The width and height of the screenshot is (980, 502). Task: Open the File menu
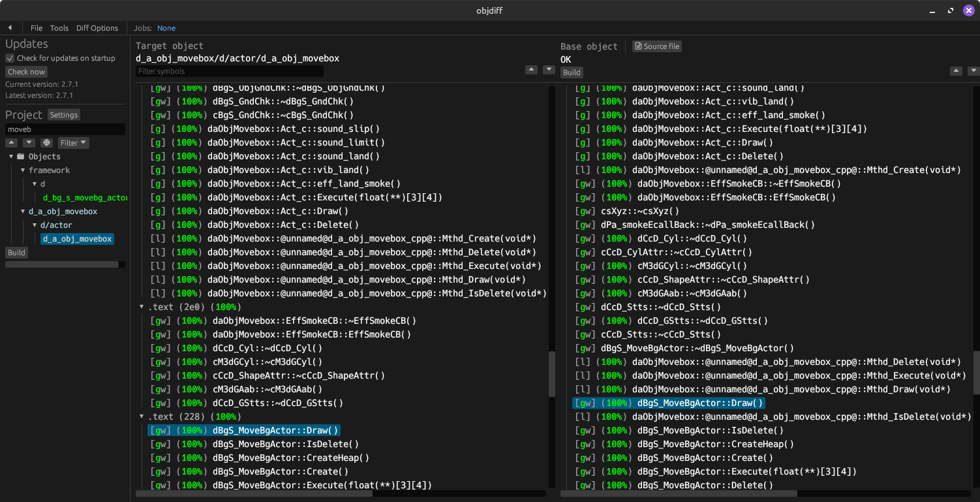(37, 28)
